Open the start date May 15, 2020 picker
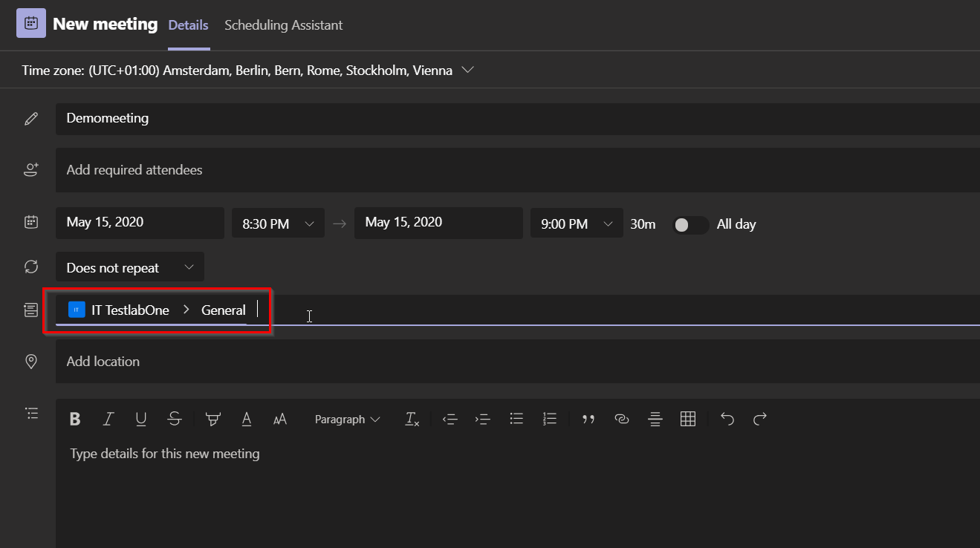Screen dimensions: 980x548 pos(140,223)
